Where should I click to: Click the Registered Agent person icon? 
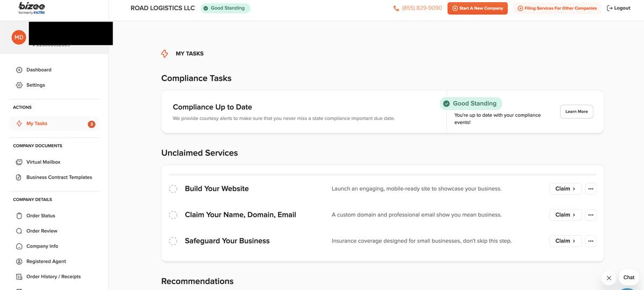coord(19,262)
